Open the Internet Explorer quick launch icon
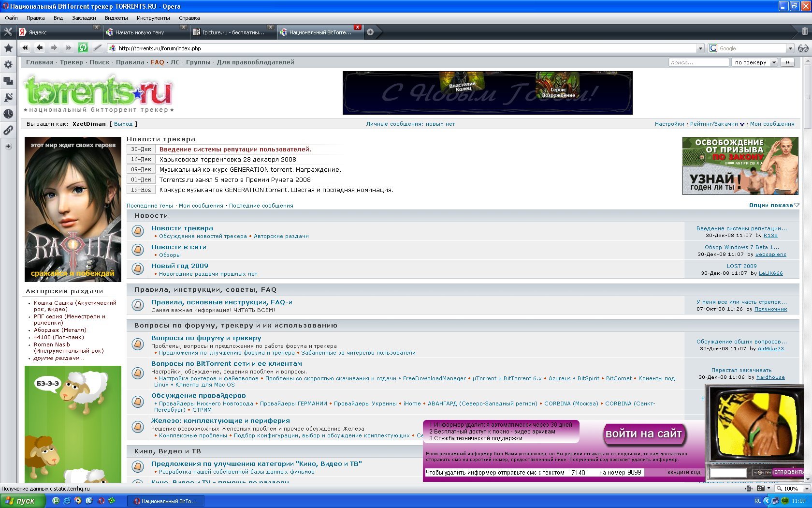812x508 pixels. [67, 501]
